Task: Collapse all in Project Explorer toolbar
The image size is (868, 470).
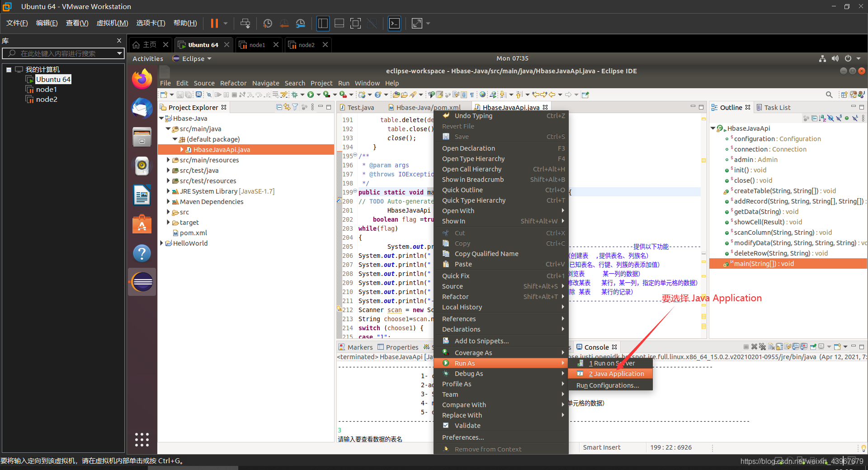Action: click(279, 107)
